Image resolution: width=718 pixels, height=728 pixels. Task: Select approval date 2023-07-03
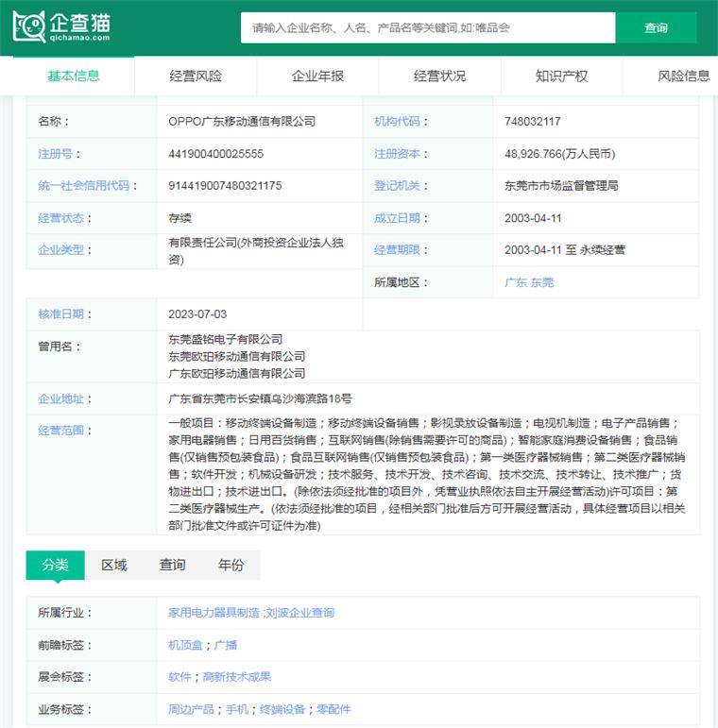(197, 314)
